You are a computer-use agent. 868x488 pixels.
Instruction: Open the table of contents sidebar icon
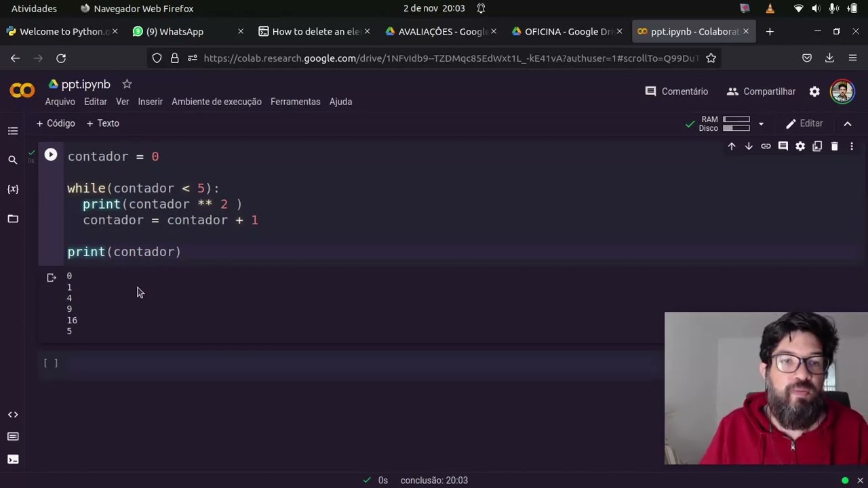tap(13, 131)
